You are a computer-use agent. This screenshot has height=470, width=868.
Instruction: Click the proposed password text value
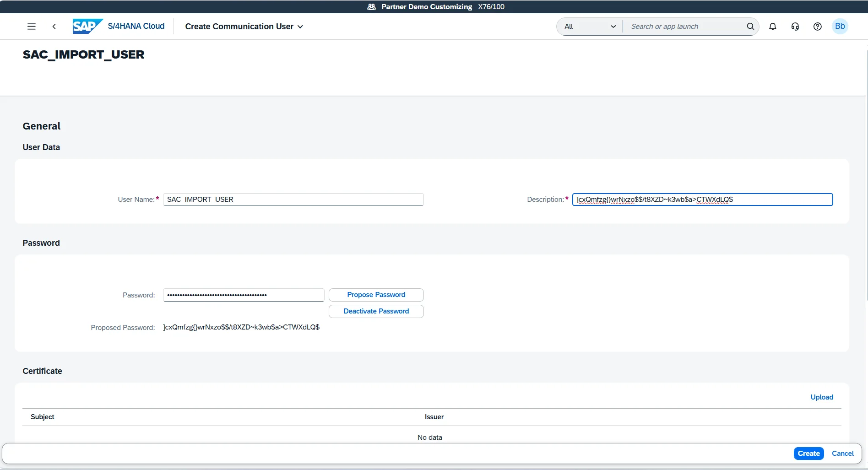[x=241, y=327]
